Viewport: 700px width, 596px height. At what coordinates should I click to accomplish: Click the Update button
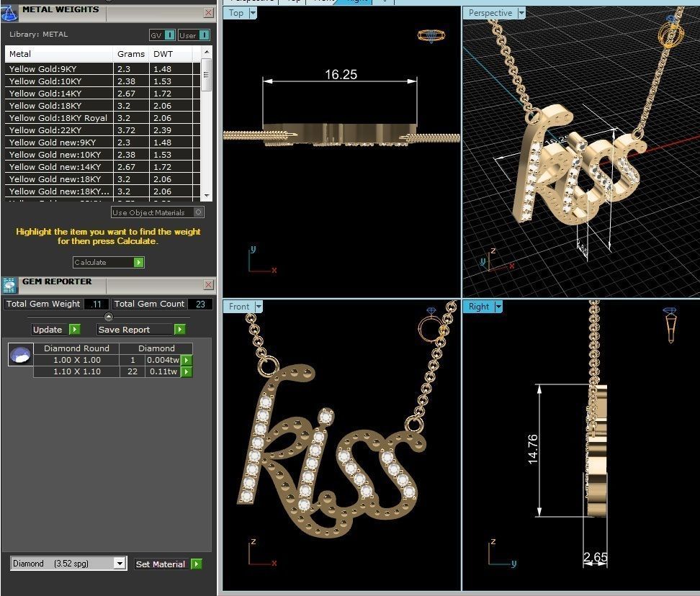[x=55, y=329]
